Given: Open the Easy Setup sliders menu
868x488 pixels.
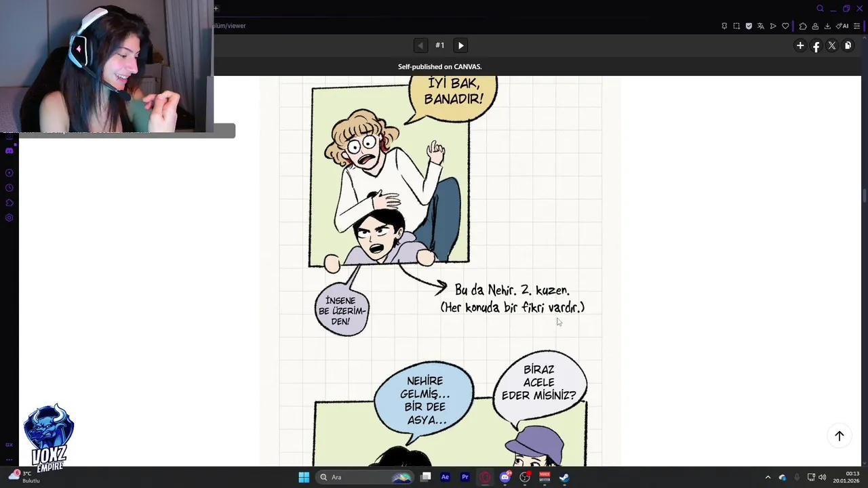Looking at the screenshot, I should point(856,26).
